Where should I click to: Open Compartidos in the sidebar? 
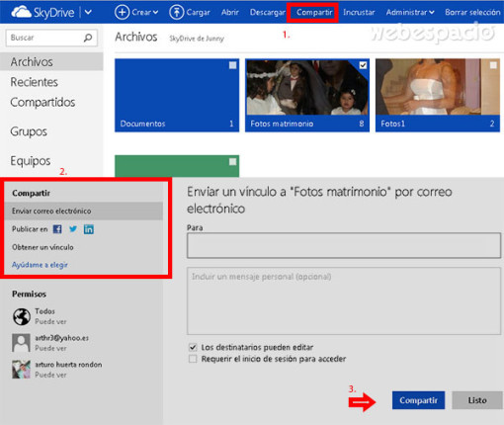point(42,103)
